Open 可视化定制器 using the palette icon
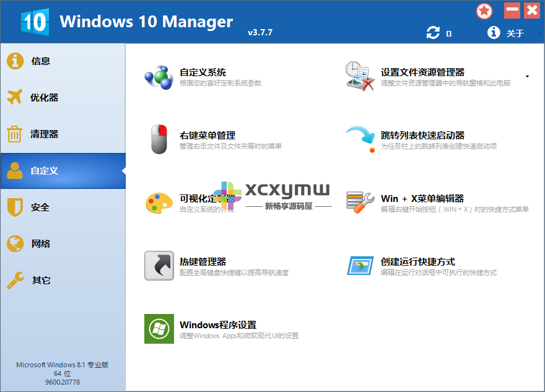This screenshot has width=545, height=392. point(159,202)
